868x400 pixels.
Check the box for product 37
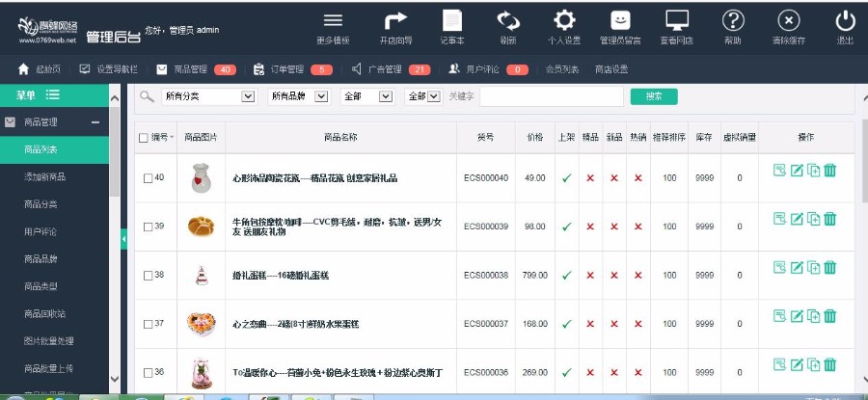[148, 324]
